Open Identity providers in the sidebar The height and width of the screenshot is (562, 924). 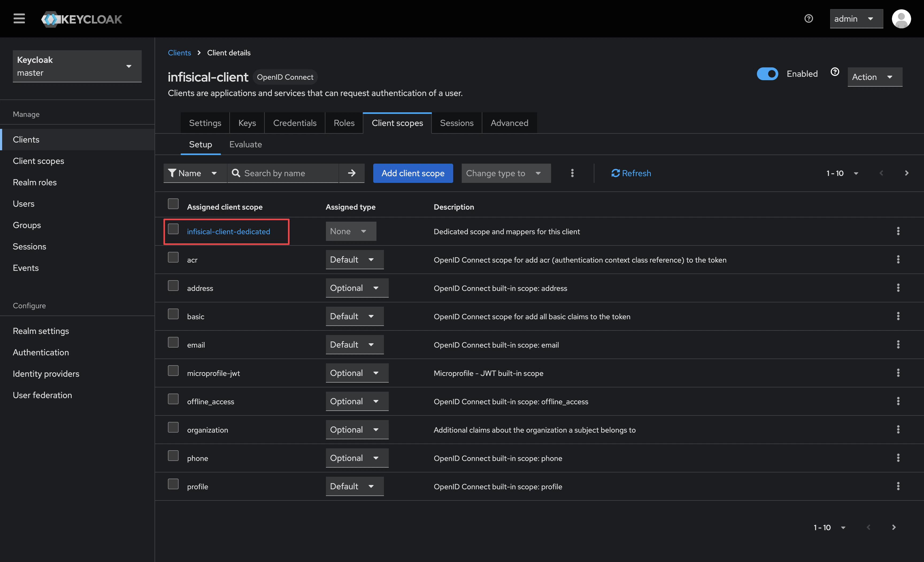click(77, 374)
